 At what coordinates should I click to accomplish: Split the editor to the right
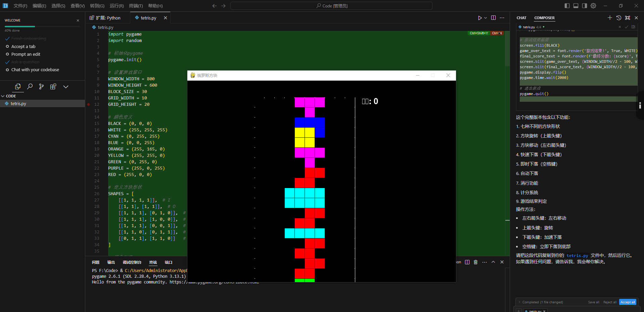pos(493,18)
